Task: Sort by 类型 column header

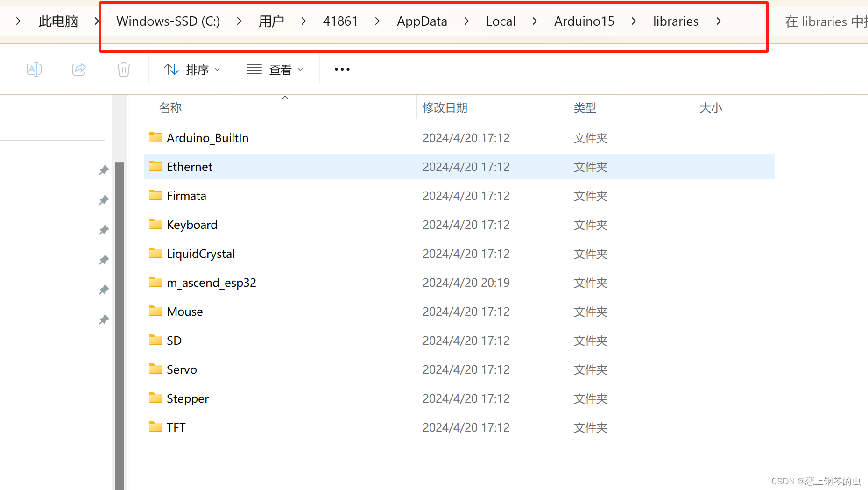Action: click(585, 108)
